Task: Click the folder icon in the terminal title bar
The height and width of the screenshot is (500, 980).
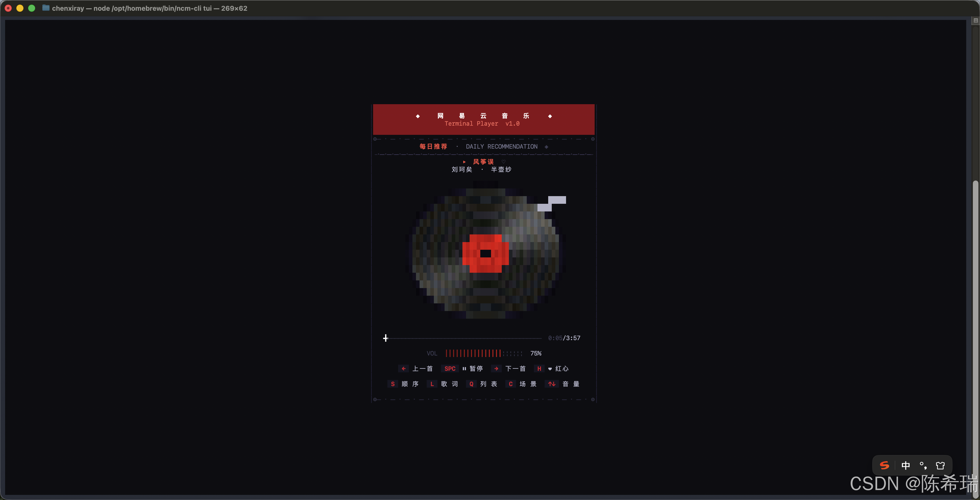Action: [x=46, y=8]
